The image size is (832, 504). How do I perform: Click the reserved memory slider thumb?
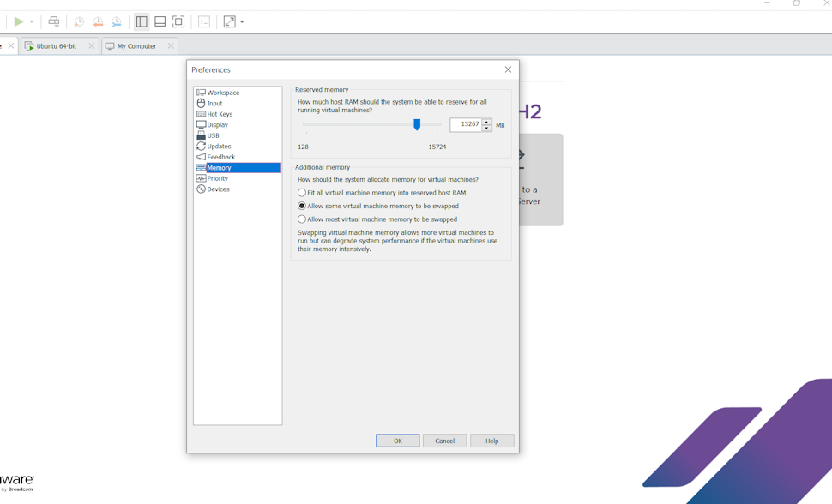tap(417, 124)
